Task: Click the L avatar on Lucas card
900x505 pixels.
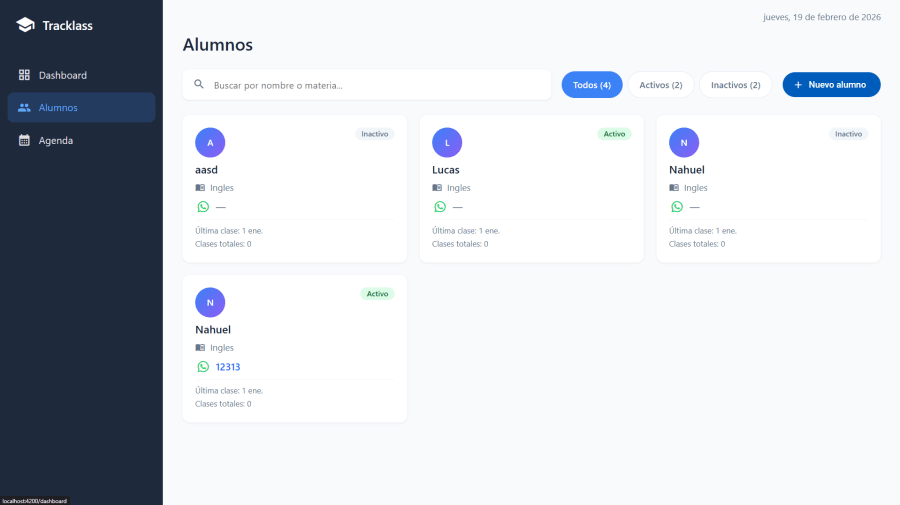Action: (x=447, y=142)
